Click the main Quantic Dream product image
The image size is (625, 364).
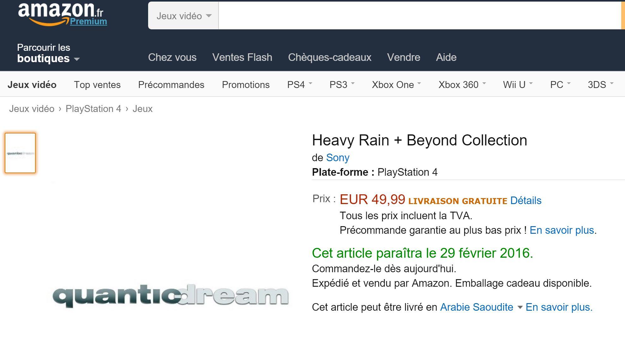[x=171, y=296]
